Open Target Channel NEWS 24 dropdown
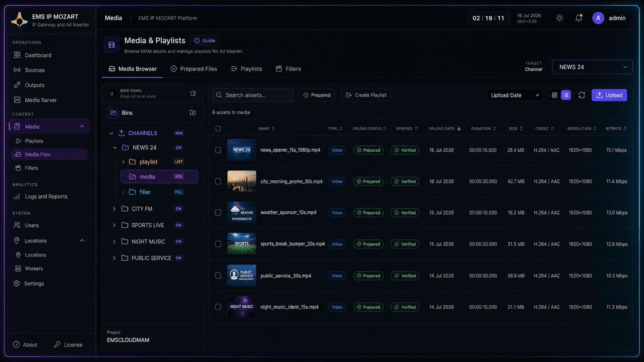644x362 pixels. 592,67
